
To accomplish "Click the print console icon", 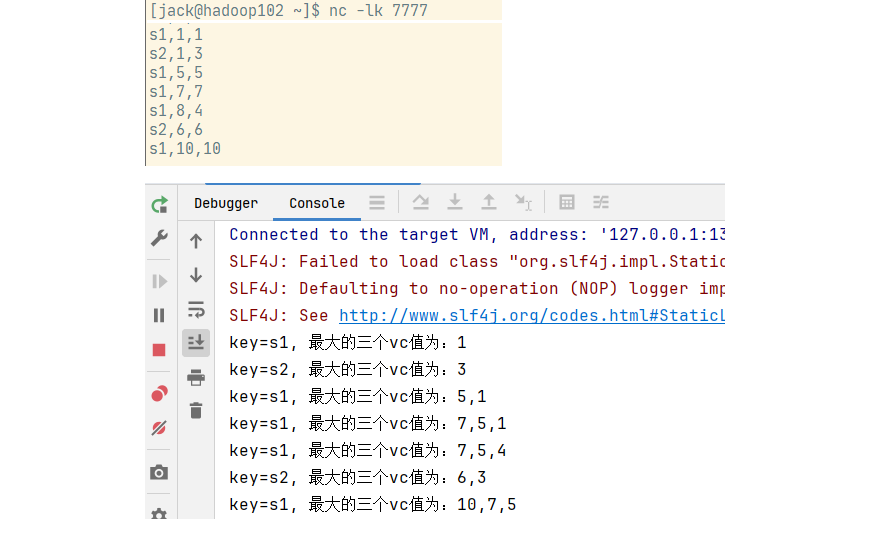I will tap(196, 377).
